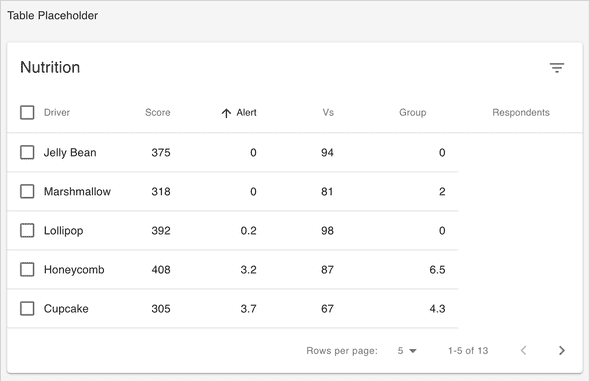590x381 pixels.
Task: Click score value 305
Action: coord(161,309)
